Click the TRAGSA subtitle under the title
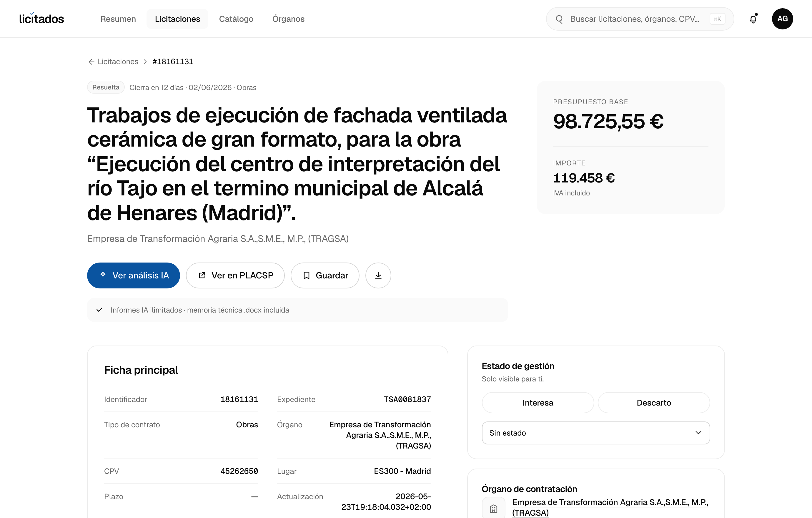 coord(218,239)
